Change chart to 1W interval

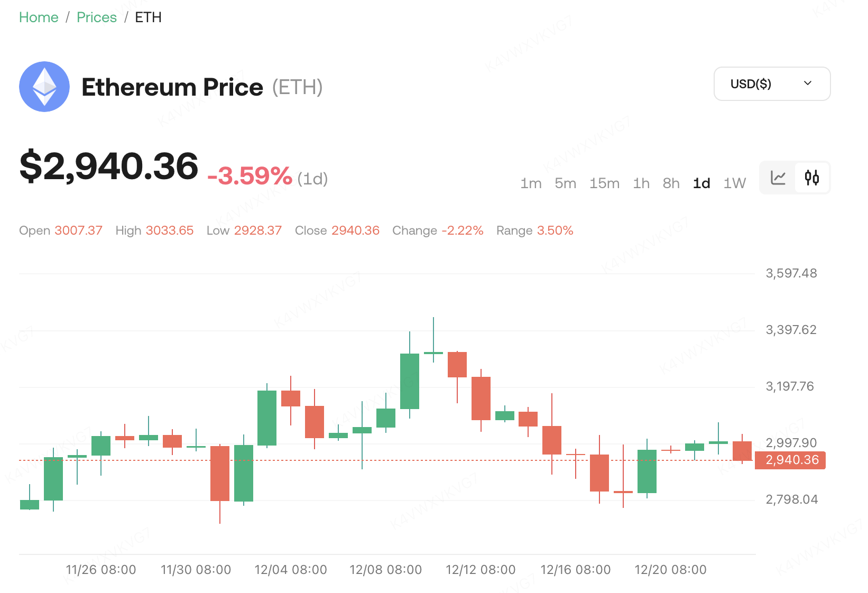coord(734,183)
